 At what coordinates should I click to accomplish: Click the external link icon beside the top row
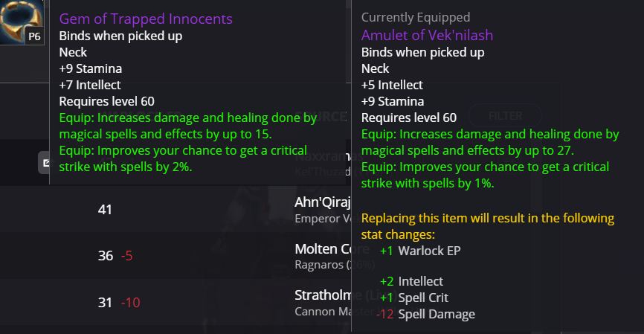(x=45, y=162)
